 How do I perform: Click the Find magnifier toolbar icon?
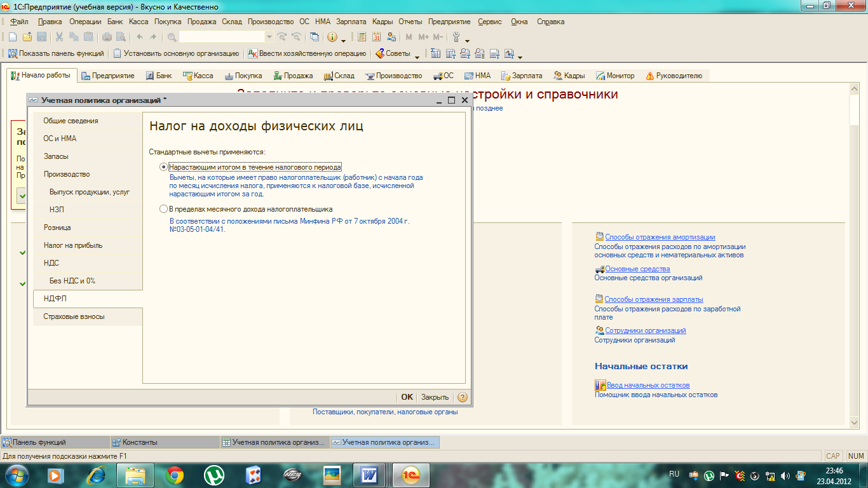[x=172, y=37]
